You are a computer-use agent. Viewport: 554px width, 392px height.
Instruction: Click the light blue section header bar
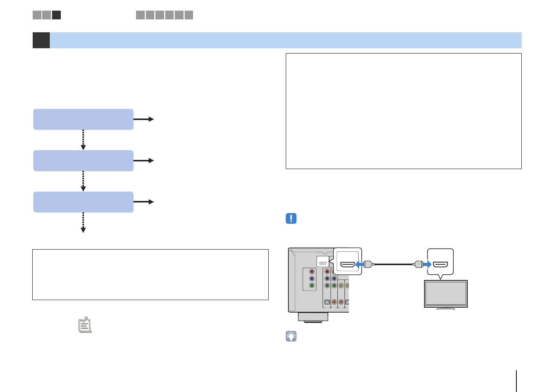pyautogui.click(x=285, y=40)
